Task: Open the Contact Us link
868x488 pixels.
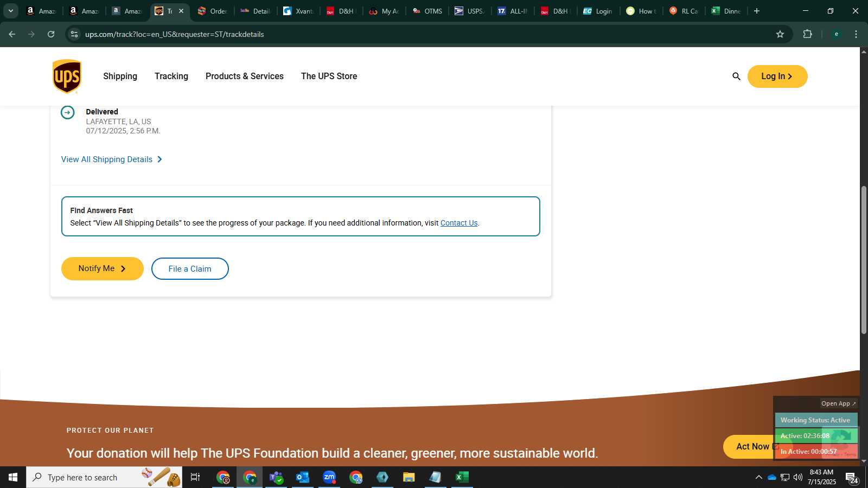Action: (x=459, y=223)
